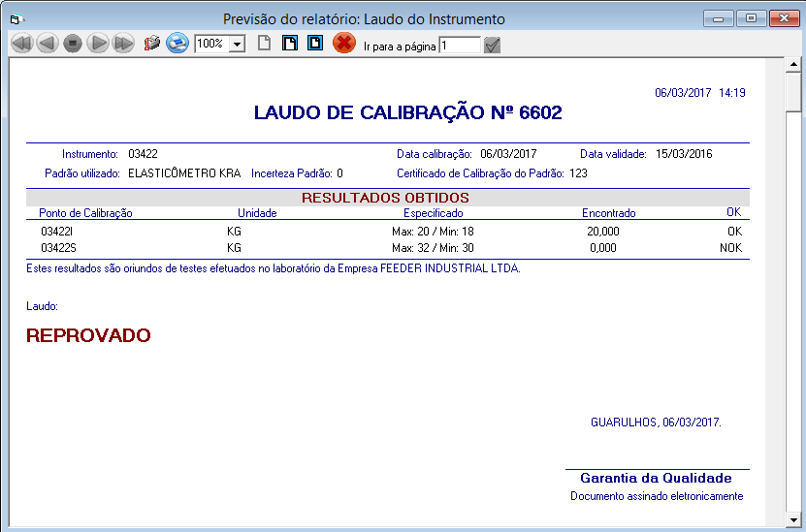Click found value '0,000'

(603, 248)
